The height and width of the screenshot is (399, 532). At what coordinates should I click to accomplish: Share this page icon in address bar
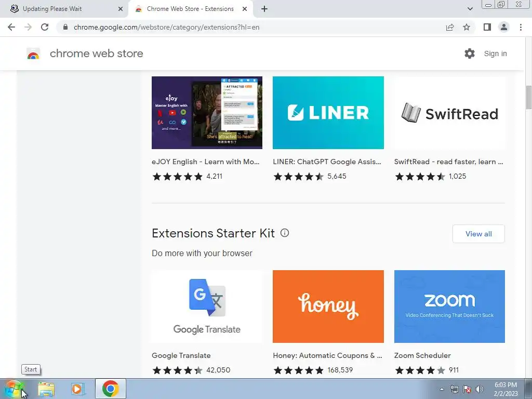450,27
